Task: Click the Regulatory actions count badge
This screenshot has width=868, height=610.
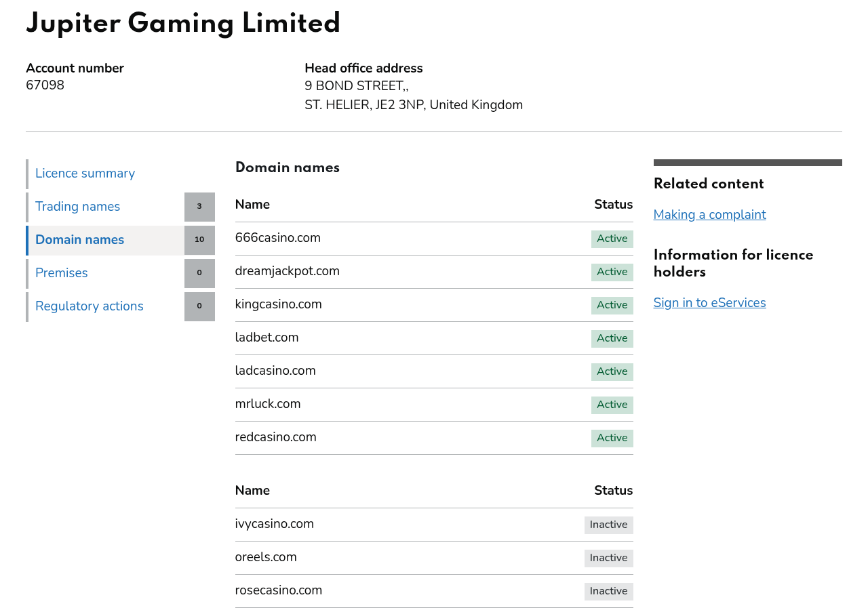Action: (199, 306)
